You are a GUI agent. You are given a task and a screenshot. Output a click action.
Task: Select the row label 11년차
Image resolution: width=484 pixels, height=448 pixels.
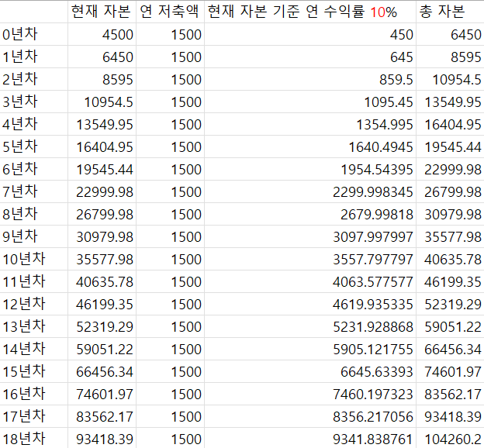tap(33, 282)
